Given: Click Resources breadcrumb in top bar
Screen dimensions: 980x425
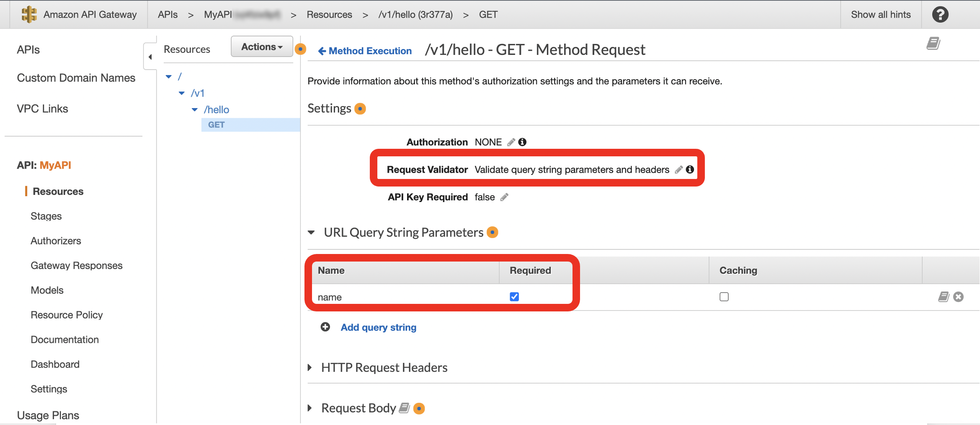Looking at the screenshot, I should [329, 15].
